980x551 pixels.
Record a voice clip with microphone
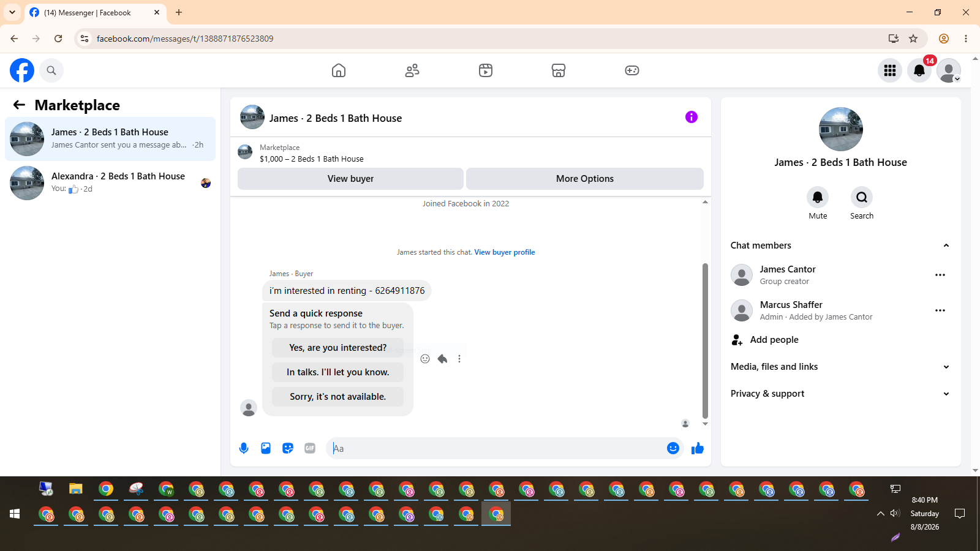(x=244, y=448)
